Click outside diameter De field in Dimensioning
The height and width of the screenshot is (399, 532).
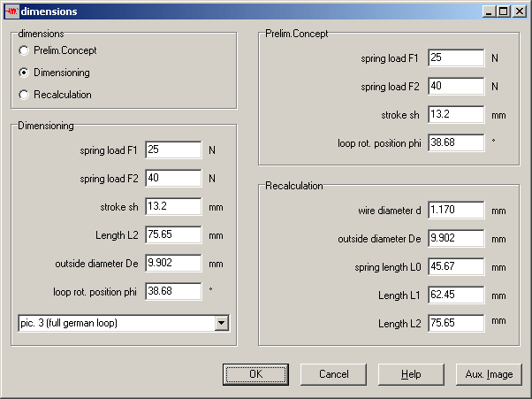[174, 264]
